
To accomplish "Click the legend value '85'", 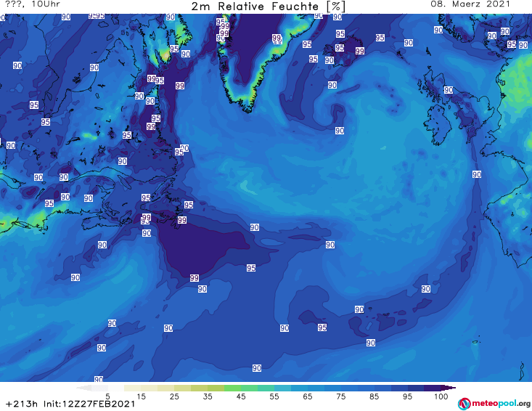I will pyautogui.click(x=375, y=396).
